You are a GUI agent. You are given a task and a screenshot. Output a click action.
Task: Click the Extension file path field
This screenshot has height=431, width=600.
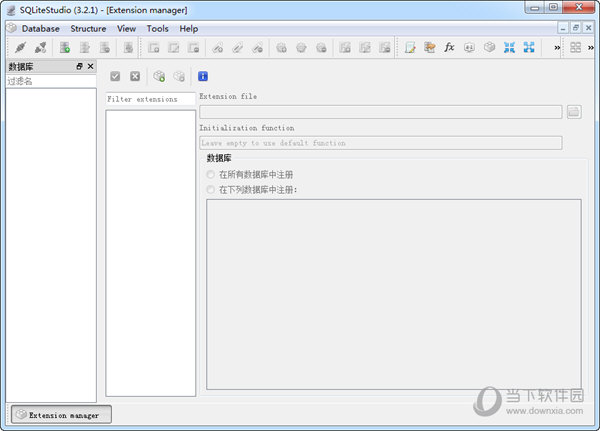click(x=381, y=112)
